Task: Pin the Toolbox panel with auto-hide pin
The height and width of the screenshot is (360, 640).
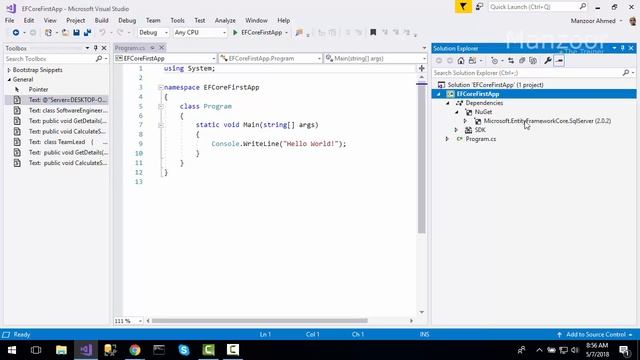Action: (x=96, y=48)
